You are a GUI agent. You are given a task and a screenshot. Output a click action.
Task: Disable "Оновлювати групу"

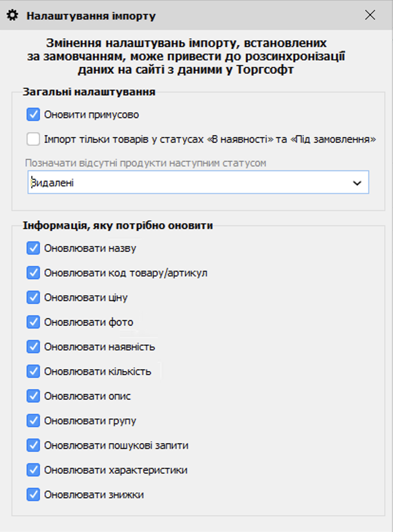pyautogui.click(x=33, y=421)
